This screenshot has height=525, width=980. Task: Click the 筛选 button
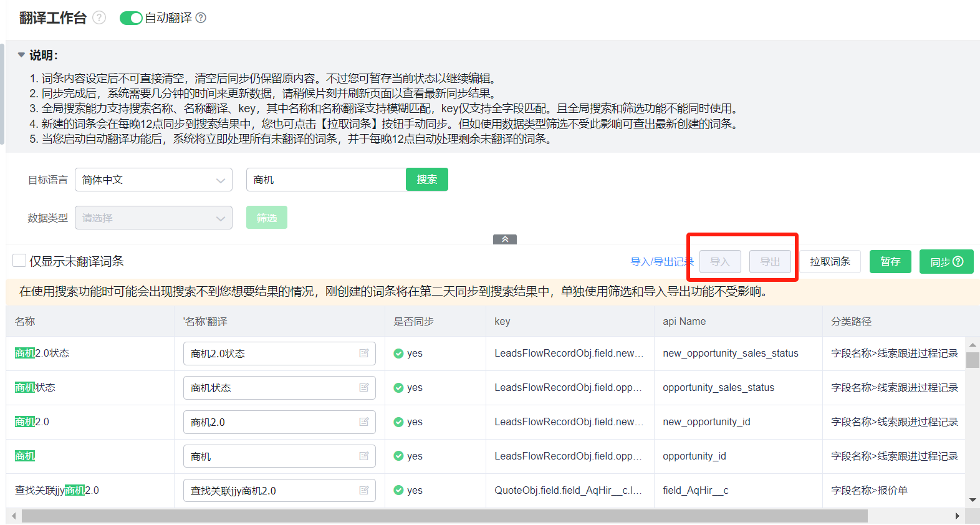tap(267, 218)
